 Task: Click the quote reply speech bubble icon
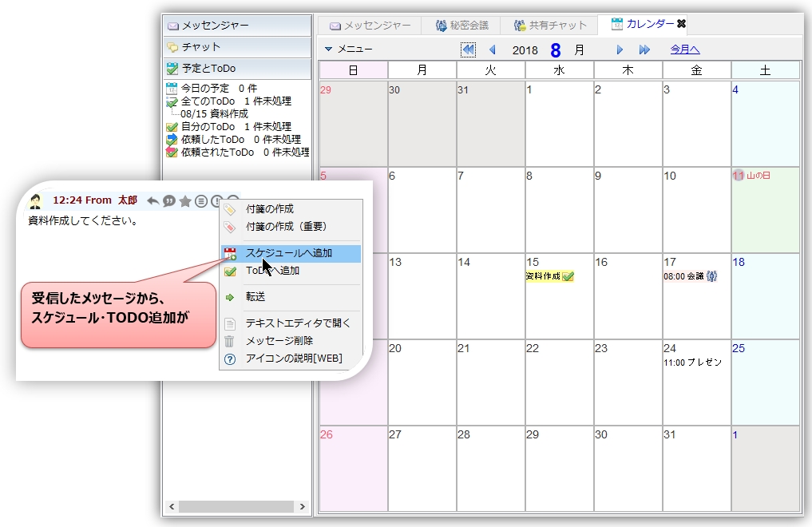(x=168, y=200)
